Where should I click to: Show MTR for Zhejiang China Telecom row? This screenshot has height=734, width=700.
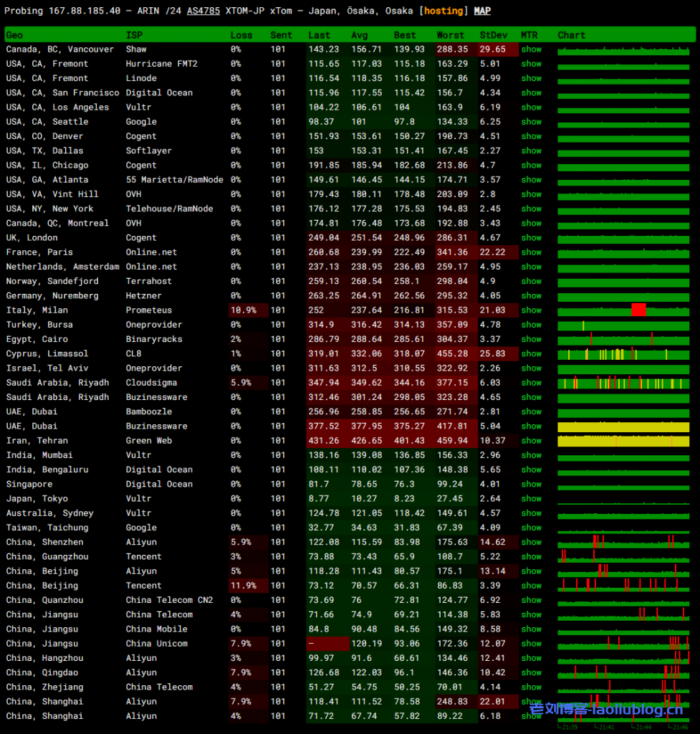click(x=531, y=687)
